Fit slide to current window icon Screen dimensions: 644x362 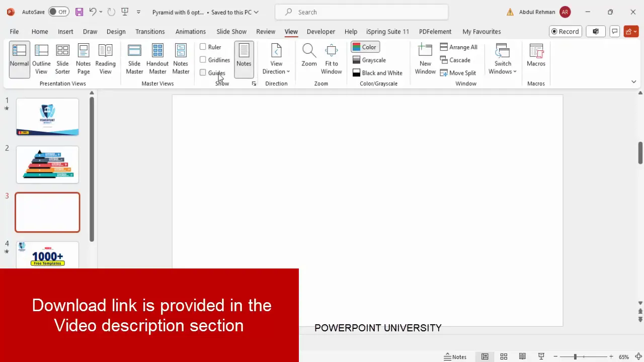point(637,356)
